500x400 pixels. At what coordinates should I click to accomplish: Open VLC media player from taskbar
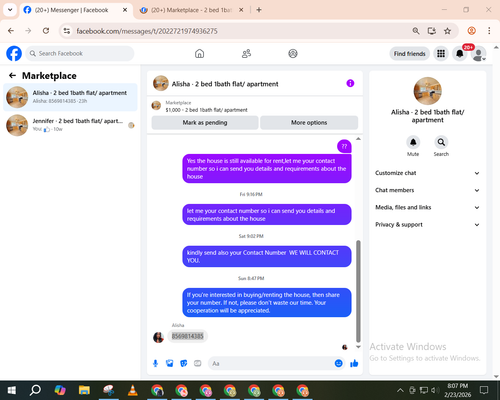pos(133,390)
